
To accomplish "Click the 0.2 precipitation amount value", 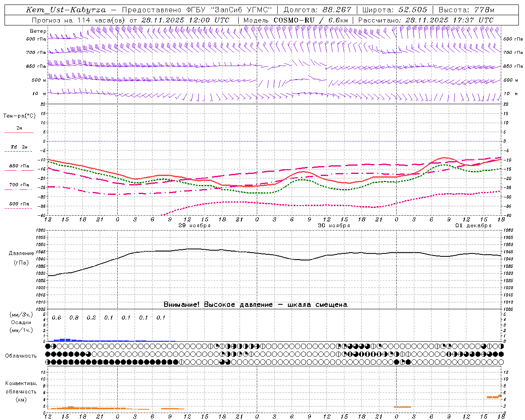I will pos(91,317).
